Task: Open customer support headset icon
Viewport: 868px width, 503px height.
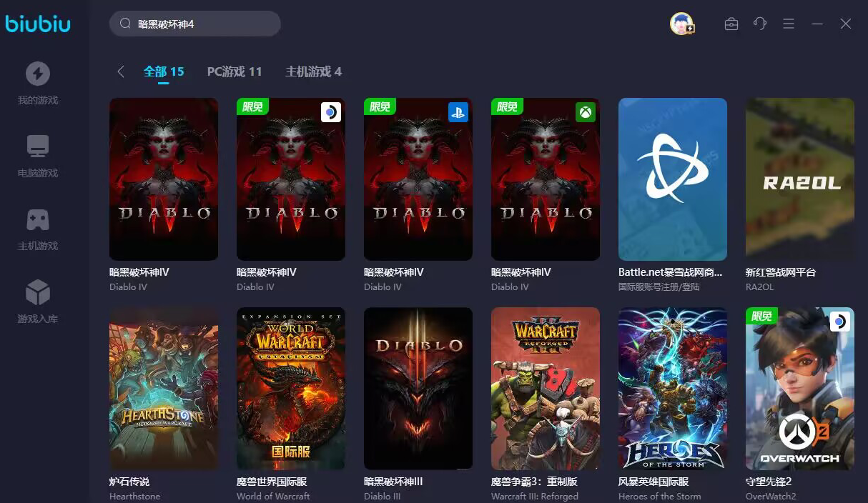Action: click(760, 24)
